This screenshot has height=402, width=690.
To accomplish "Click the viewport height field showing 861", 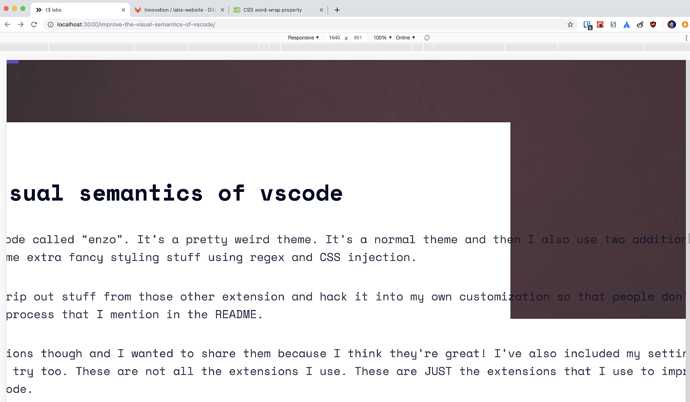I will coord(358,38).
